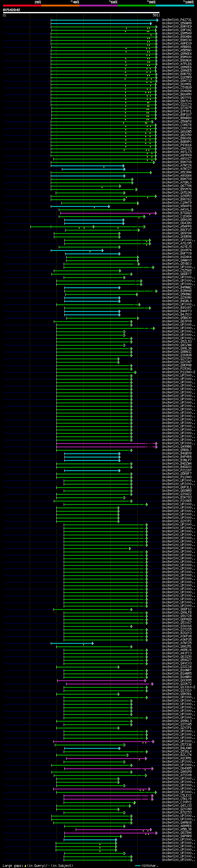Select the UniRef100_Q69X94 label
This screenshot has height=868, width=197.
177,233
